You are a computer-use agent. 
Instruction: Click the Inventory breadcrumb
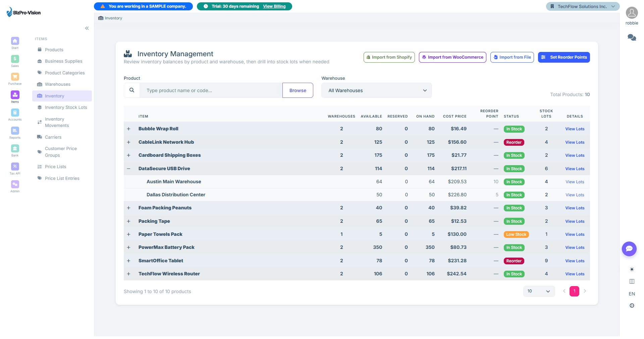(x=110, y=18)
